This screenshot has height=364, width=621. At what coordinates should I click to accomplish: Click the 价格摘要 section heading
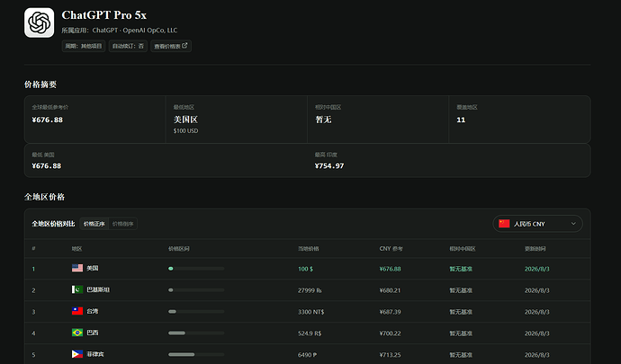40,84
